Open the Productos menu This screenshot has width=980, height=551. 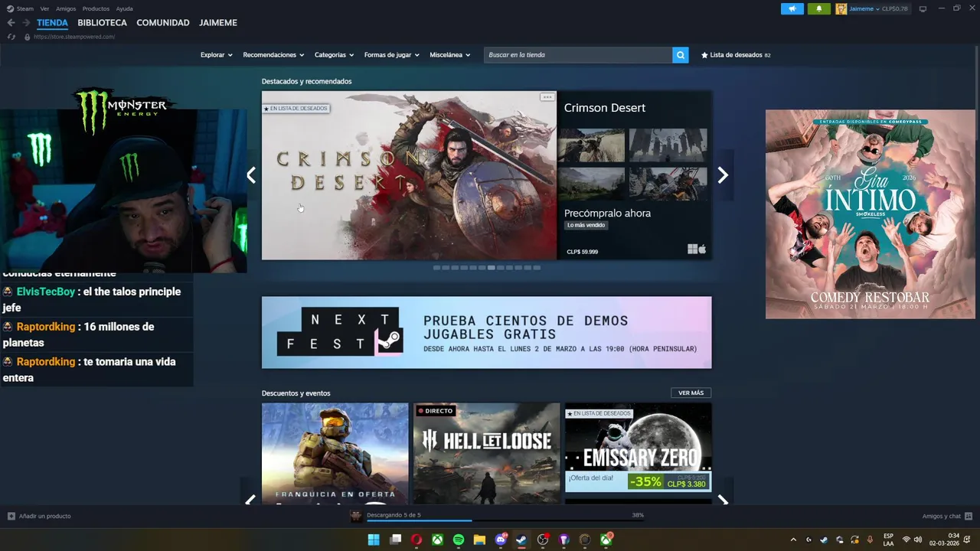pos(96,8)
